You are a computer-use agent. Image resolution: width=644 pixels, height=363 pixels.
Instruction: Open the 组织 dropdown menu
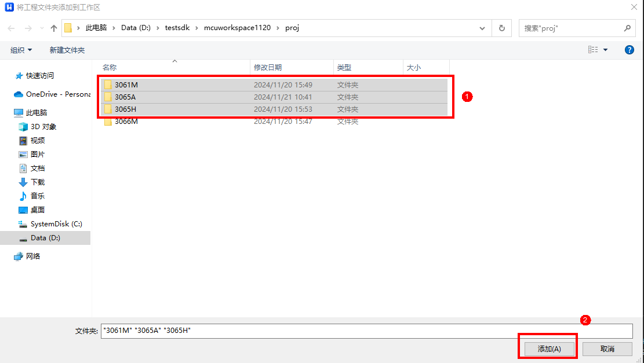[21, 50]
